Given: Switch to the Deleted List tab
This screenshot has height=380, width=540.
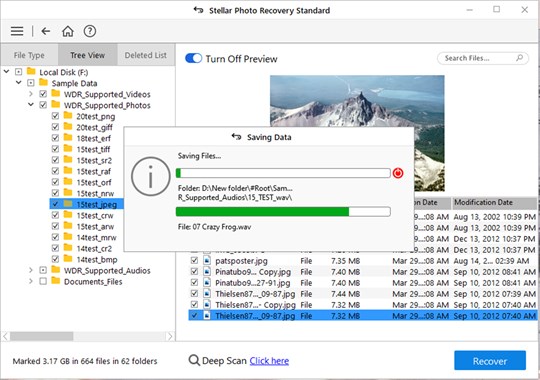Looking at the screenshot, I should [x=146, y=55].
